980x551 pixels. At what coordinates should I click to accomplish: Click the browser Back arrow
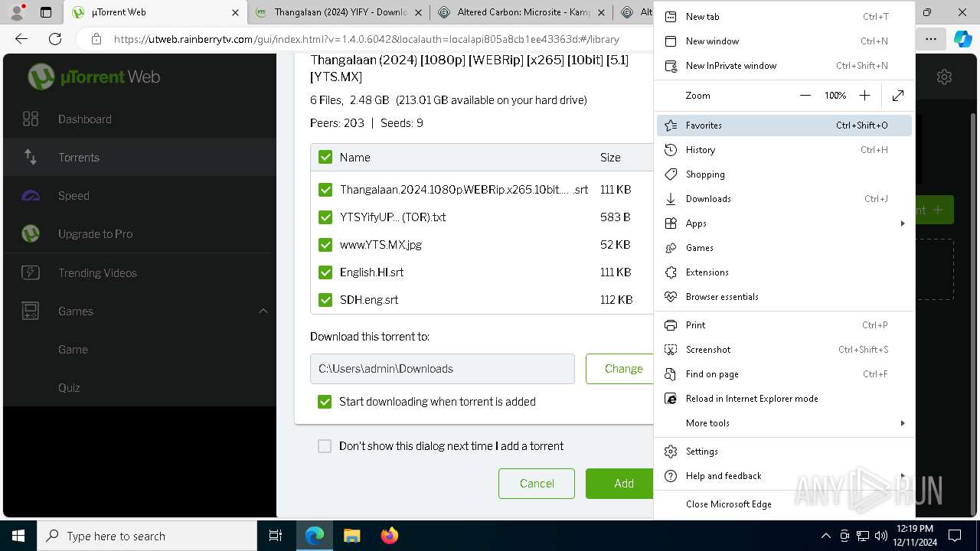pos(21,39)
